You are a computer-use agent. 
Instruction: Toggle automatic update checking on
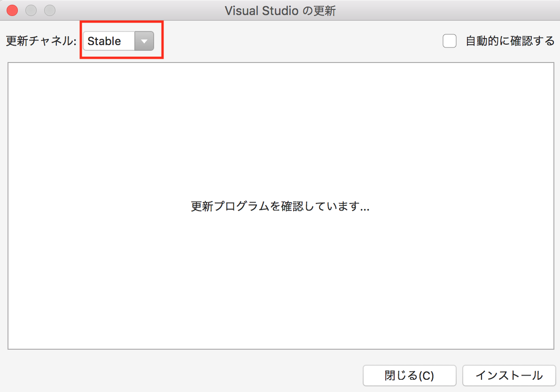click(x=450, y=41)
